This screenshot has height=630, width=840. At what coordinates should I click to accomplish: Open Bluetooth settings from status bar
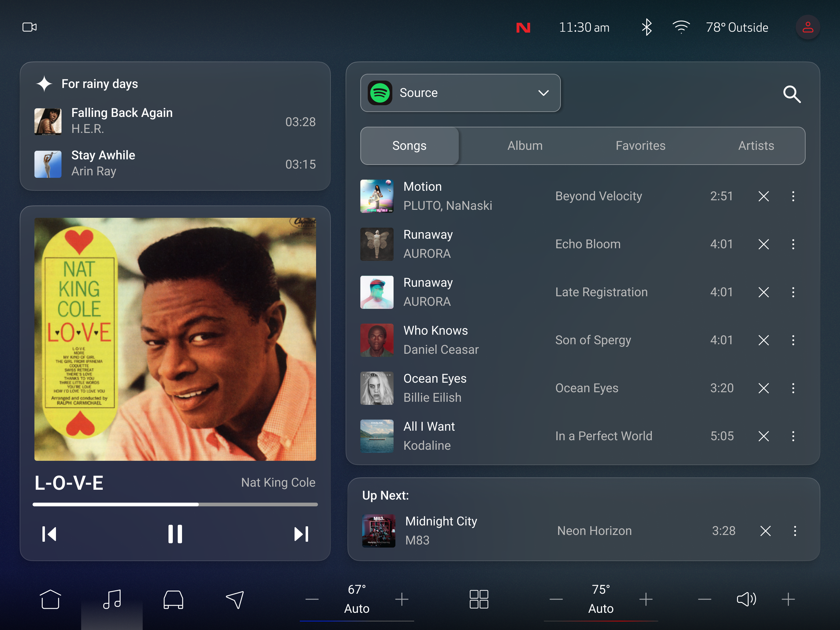[646, 27]
